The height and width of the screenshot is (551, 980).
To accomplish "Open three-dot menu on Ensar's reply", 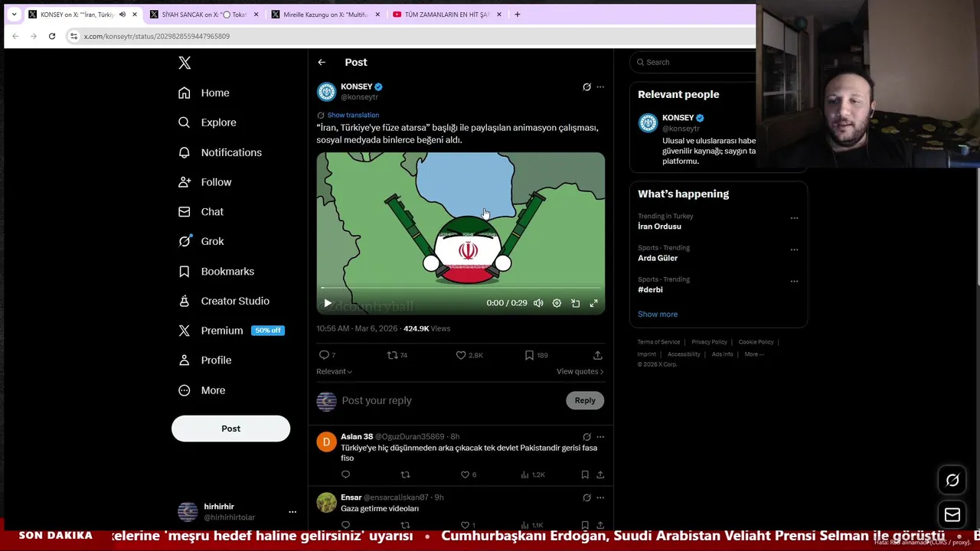I will 600,497.
